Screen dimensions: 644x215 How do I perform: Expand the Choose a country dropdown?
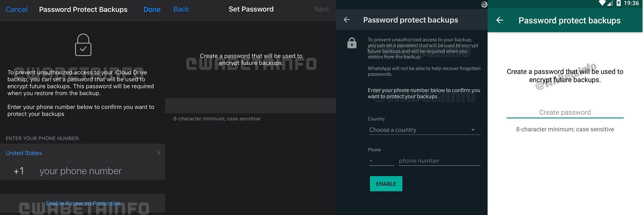click(x=424, y=130)
